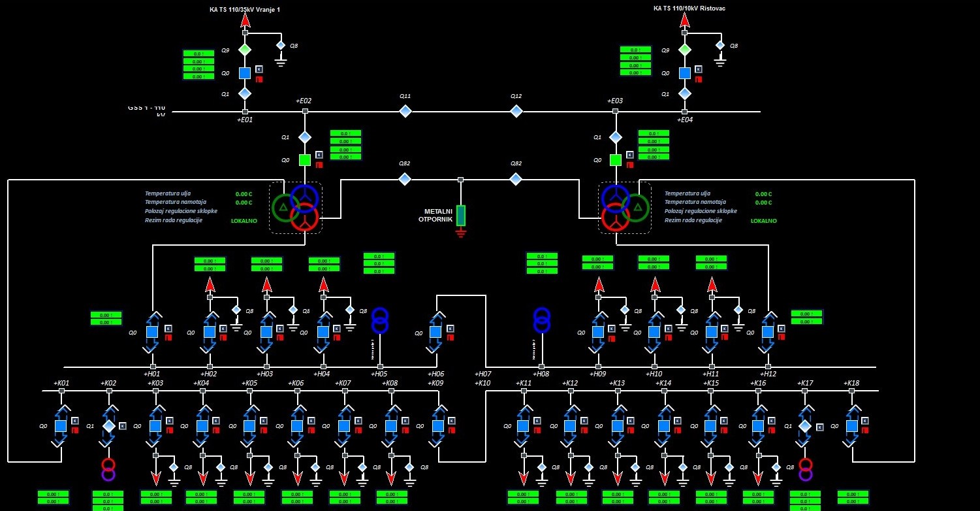Select withdrawable breaker Q0 in bay +H11
The height and width of the screenshot is (511, 980).
coord(712,332)
